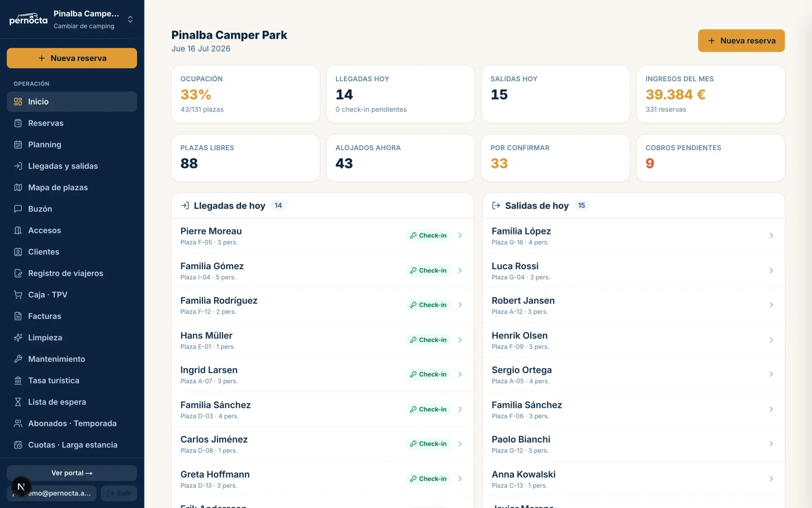Open the Planning calendar icon in sidebar
This screenshot has height=508, width=812.
click(18, 145)
